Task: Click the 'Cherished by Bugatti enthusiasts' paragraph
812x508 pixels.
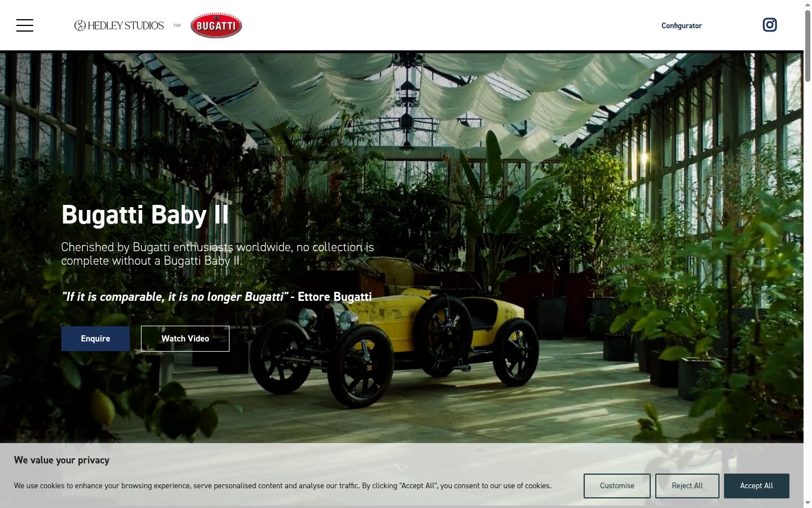Action: (x=218, y=254)
